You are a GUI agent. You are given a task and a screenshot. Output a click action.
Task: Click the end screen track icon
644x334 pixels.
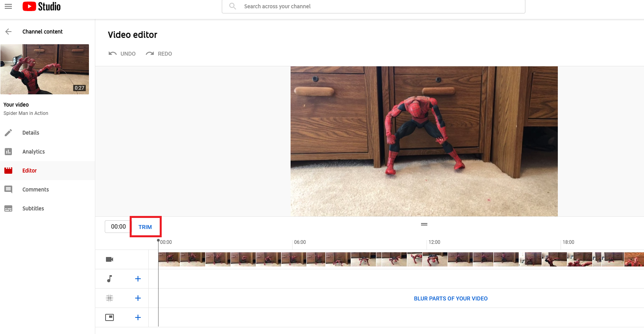click(x=110, y=317)
